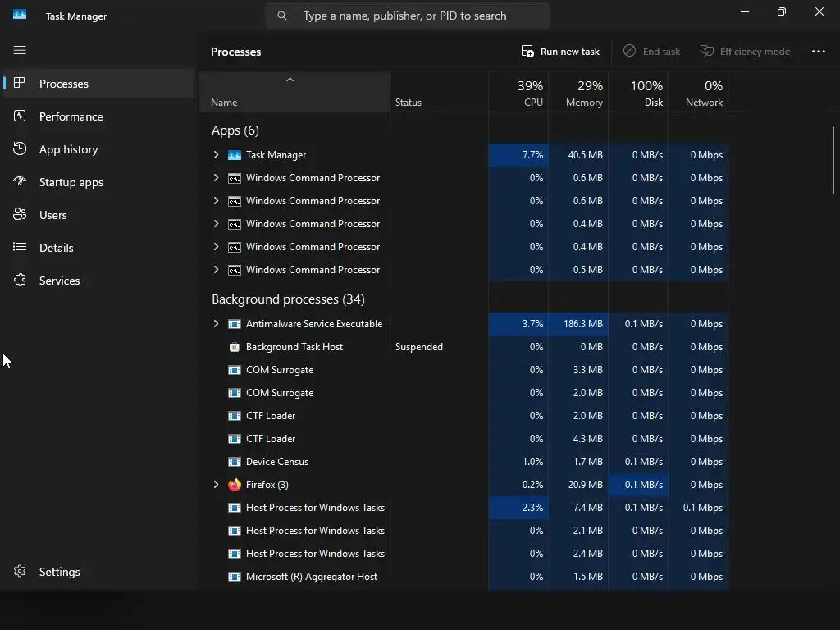840x630 pixels.
Task: Open the Services page
Action: (98, 281)
